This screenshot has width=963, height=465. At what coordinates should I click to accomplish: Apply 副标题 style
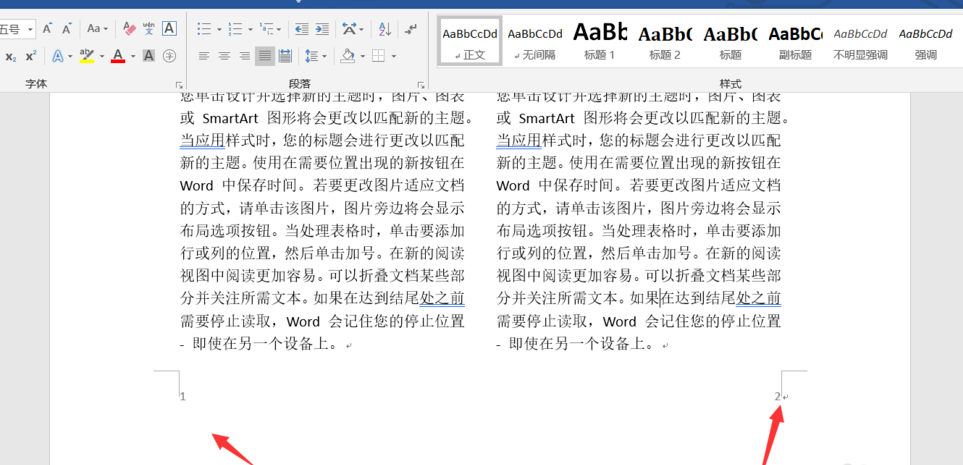[795, 41]
